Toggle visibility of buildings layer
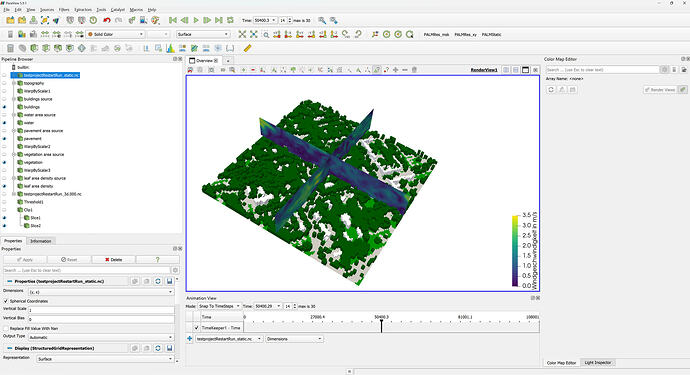Image resolution: width=690 pixels, height=375 pixels. 4,107
